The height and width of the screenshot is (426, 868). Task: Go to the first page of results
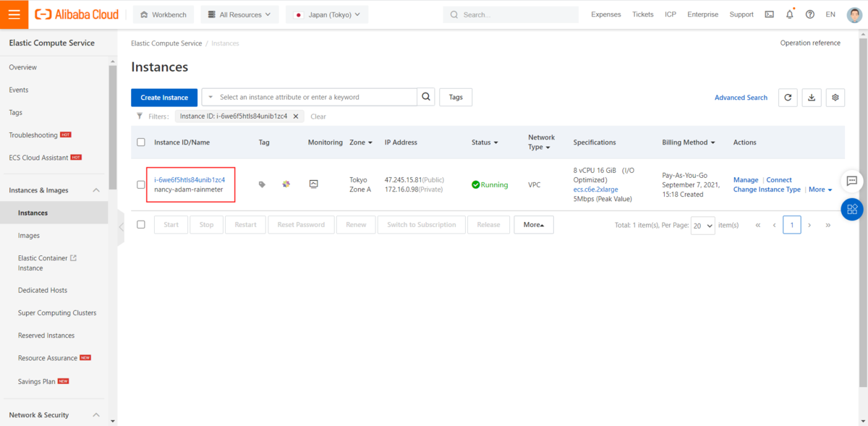pyautogui.click(x=758, y=225)
